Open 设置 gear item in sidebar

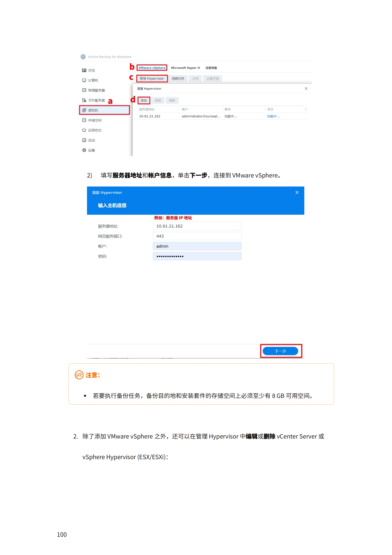click(x=88, y=150)
